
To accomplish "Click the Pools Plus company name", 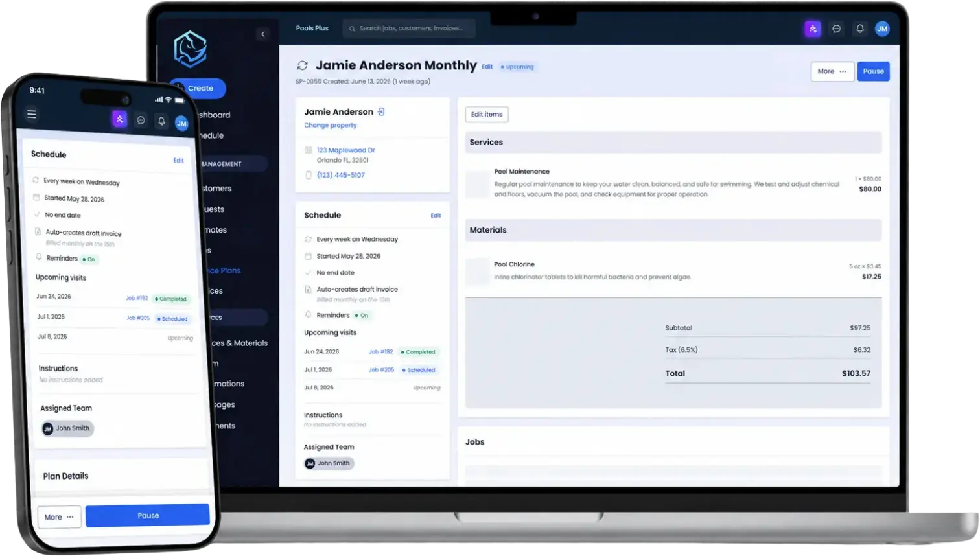I will tap(312, 29).
